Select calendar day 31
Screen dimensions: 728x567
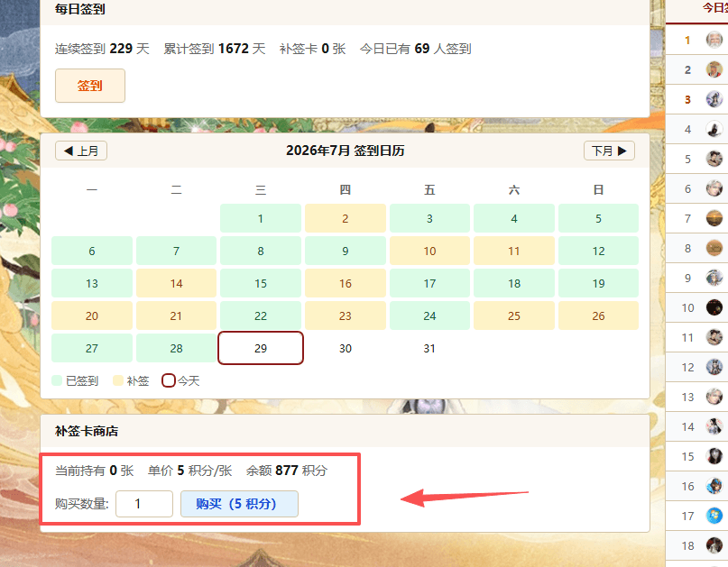pyautogui.click(x=429, y=348)
